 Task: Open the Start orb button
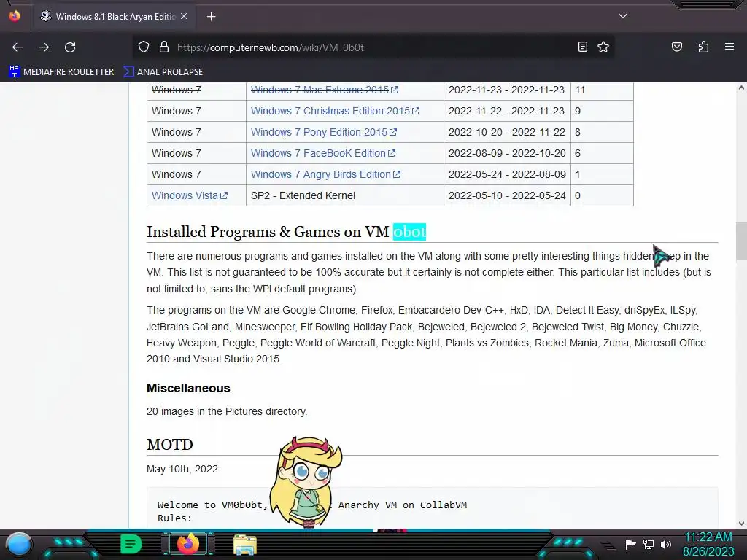(19, 544)
